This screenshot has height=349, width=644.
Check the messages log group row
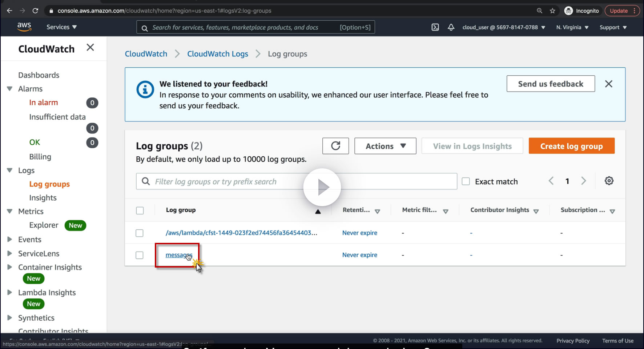(x=140, y=255)
